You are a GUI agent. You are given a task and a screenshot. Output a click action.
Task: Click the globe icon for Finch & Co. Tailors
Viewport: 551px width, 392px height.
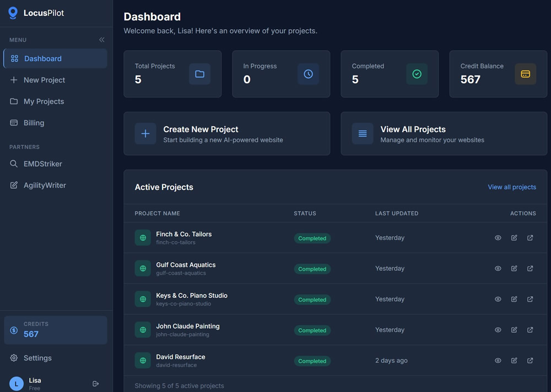coord(143,238)
